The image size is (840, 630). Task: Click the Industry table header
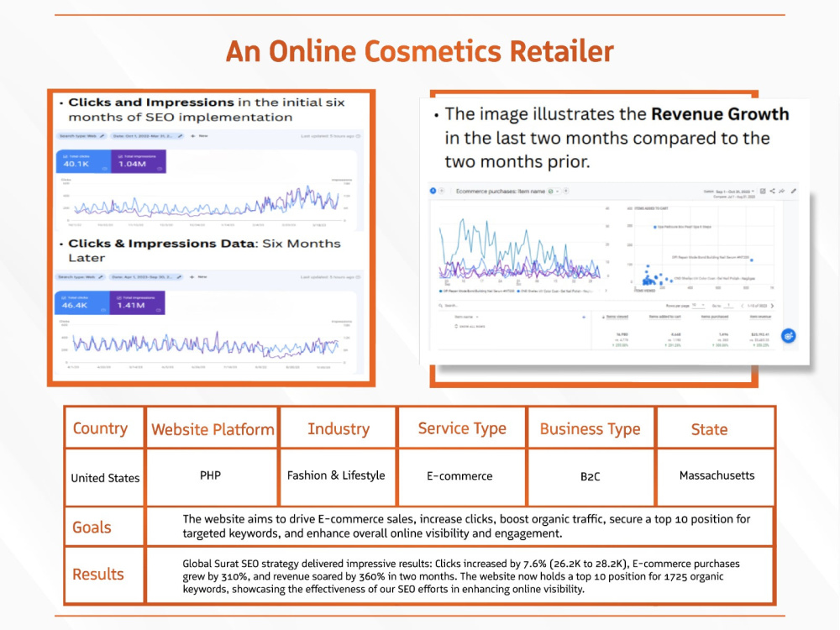(x=338, y=428)
